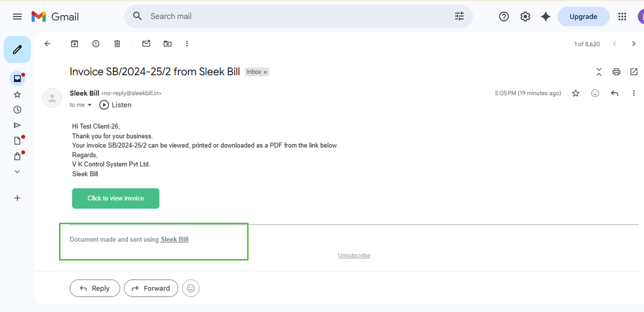This screenshot has height=312, width=644.
Task: Open Settings gear icon
Action: (x=525, y=17)
